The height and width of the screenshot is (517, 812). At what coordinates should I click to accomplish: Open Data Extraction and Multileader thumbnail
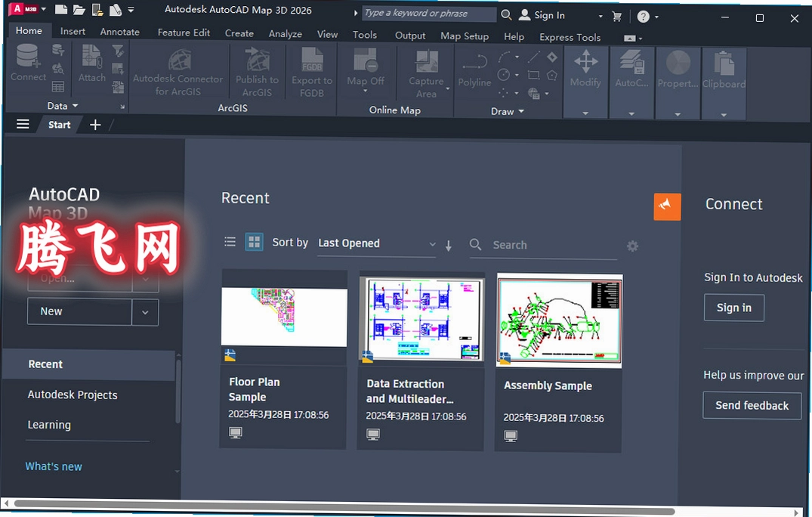[x=421, y=319]
